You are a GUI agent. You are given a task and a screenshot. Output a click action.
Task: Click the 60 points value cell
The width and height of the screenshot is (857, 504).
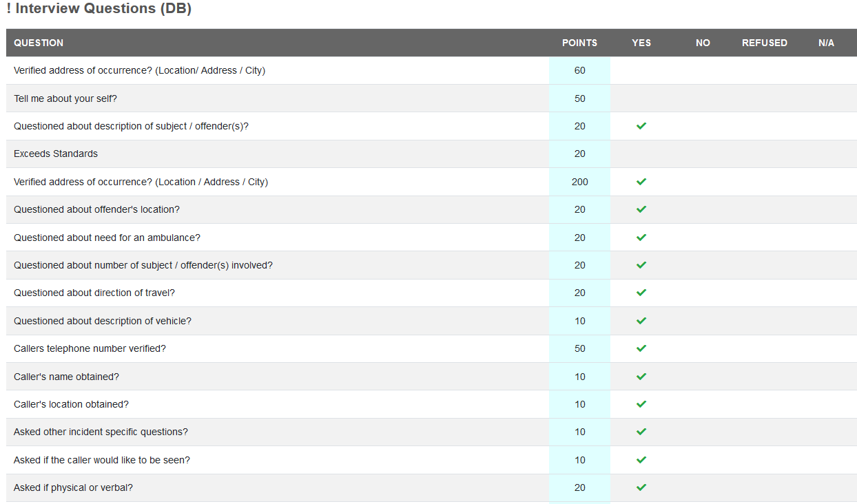(x=580, y=70)
